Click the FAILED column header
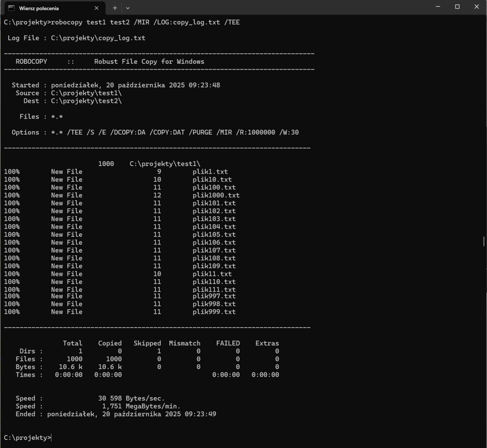Screen dimensions: 487x448 pyautogui.click(x=228, y=343)
